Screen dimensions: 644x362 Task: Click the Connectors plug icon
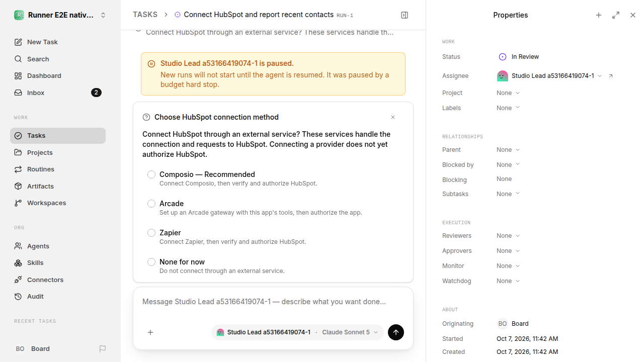pyautogui.click(x=18, y=280)
